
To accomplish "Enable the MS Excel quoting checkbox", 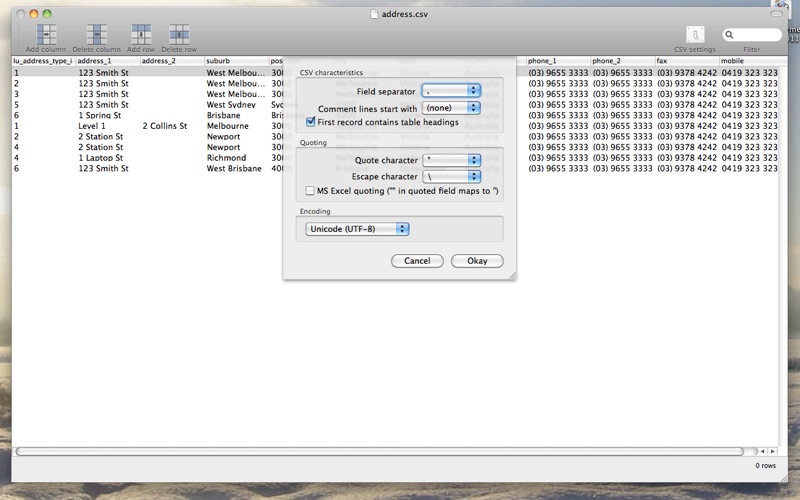I will [x=311, y=190].
